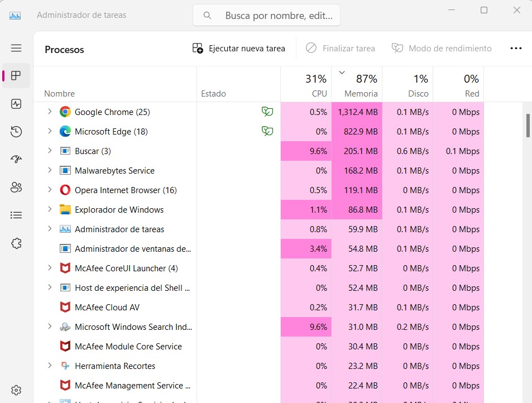The height and width of the screenshot is (403, 532).
Task: Click the McAfee Module Core Service icon
Action: click(65, 346)
